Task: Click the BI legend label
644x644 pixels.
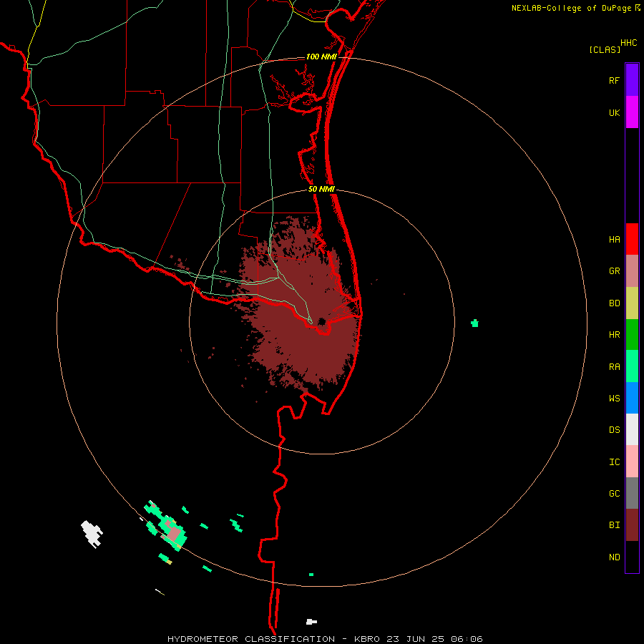Action: [x=614, y=525]
